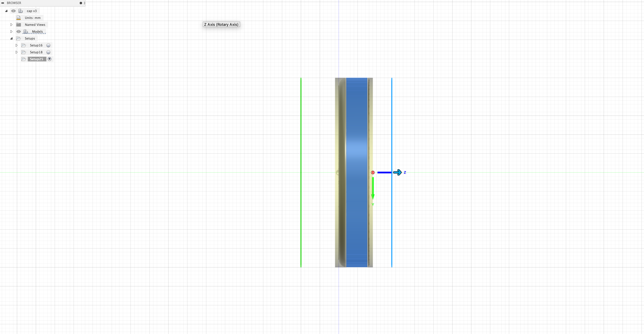Image resolution: width=644 pixels, height=334 pixels.
Task: Click the Setup25 folder icon
Action: coord(24,59)
